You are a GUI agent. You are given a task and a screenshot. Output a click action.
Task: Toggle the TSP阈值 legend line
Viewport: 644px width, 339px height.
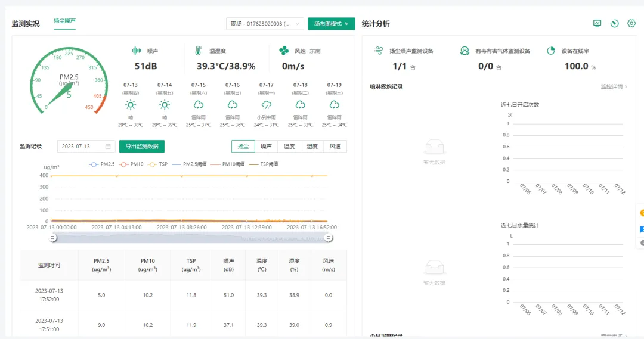264,164
